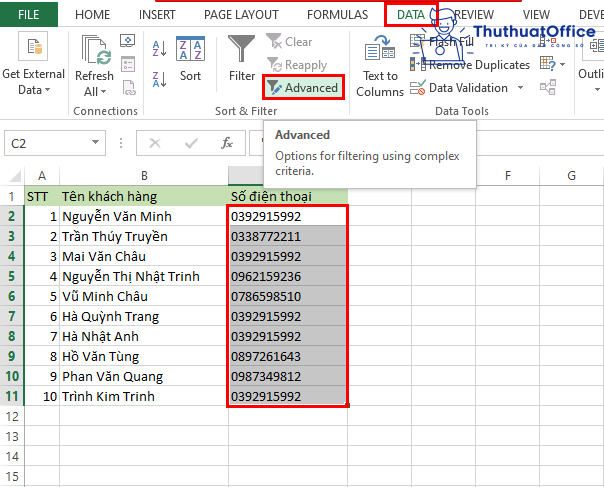Viewport: 604px width, 487px height.
Task: Select cell 'Nguyễn Văn Minh'
Action: point(144,217)
